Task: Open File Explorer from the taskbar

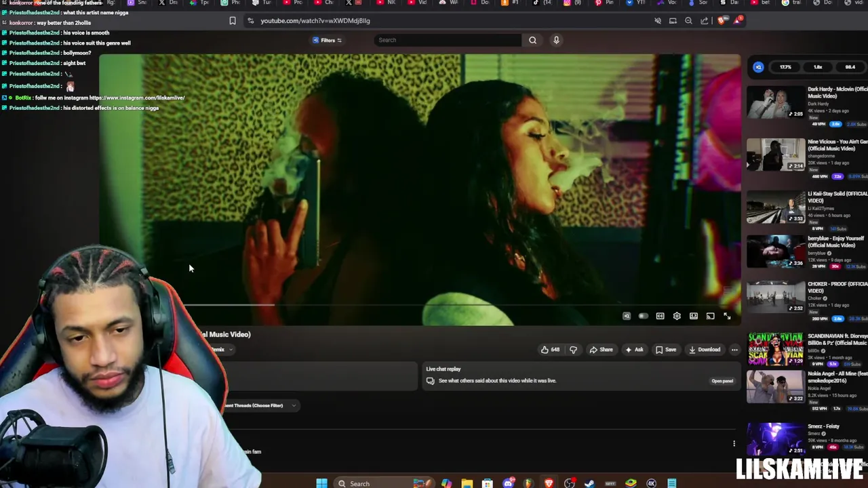Action: 467,483
